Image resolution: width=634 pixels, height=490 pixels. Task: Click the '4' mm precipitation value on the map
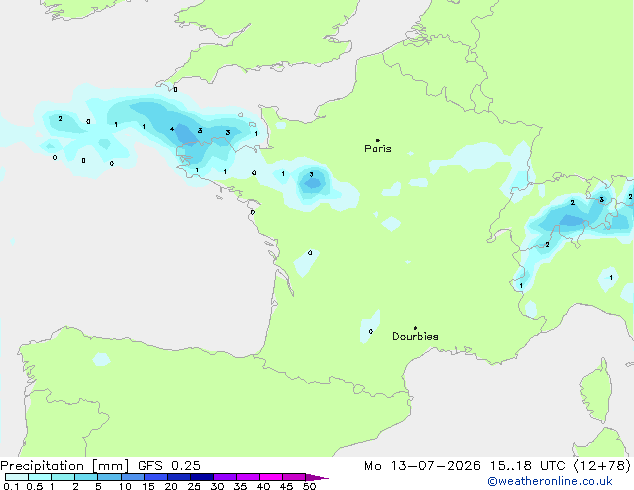(x=172, y=129)
